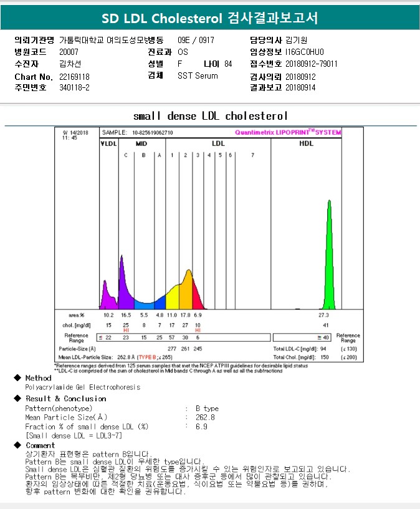Click the patient name '김차선'

pyautogui.click(x=70, y=64)
